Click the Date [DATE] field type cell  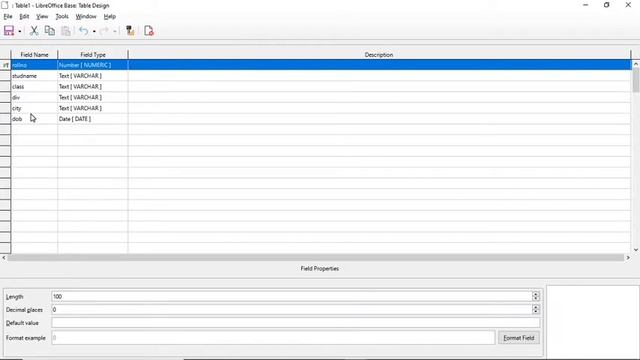pos(93,119)
